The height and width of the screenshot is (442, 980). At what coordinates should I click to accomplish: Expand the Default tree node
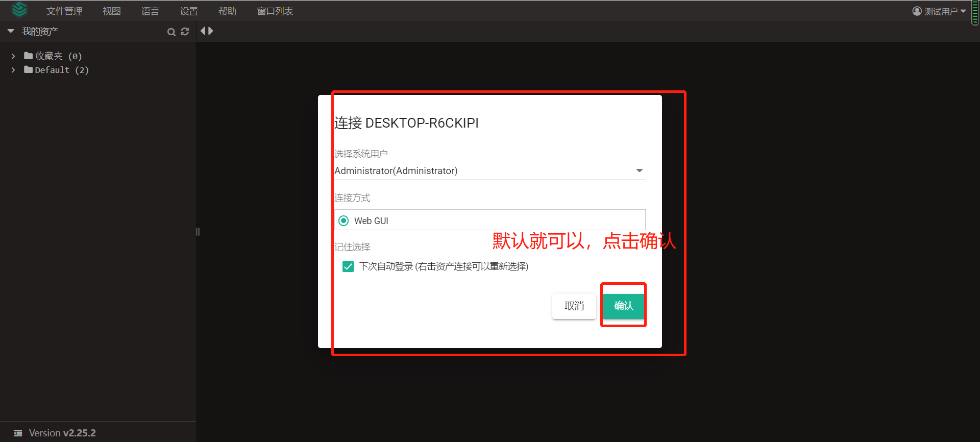click(x=13, y=70)
